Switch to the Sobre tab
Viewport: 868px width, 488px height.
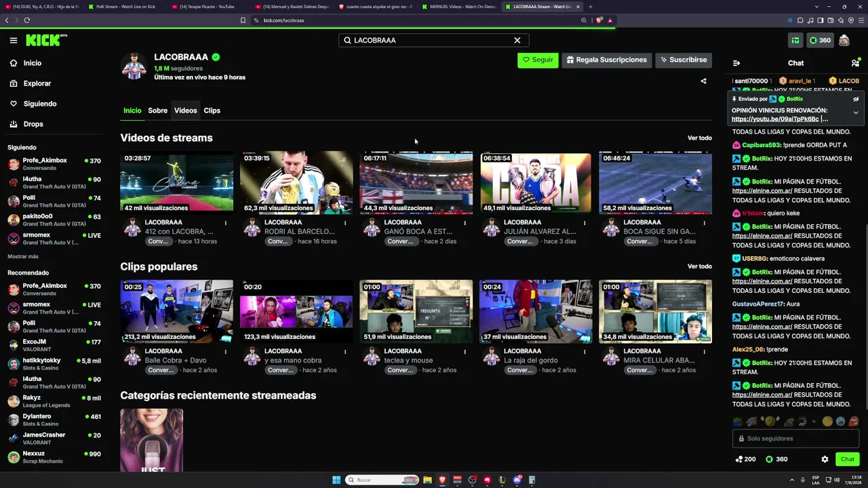[x=158, y=110]
